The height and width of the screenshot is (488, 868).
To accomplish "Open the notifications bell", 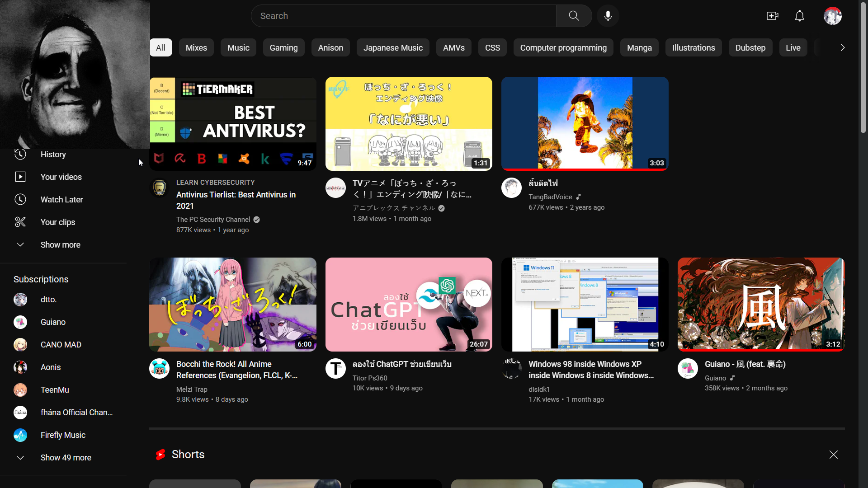I will 799,16.
